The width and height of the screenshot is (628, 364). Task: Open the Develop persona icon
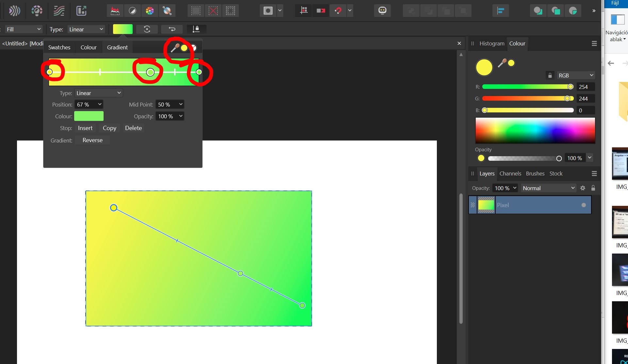[x=37, y=11]
